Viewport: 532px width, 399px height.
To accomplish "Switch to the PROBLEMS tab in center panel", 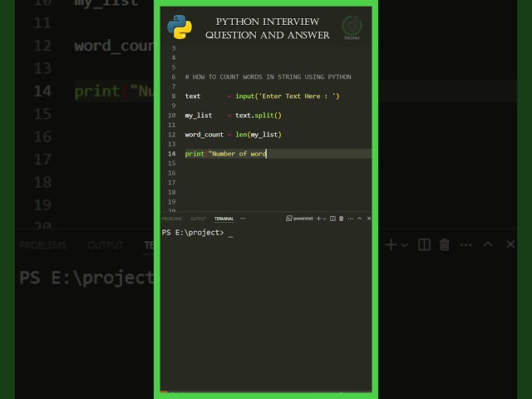I will [172, 219].
